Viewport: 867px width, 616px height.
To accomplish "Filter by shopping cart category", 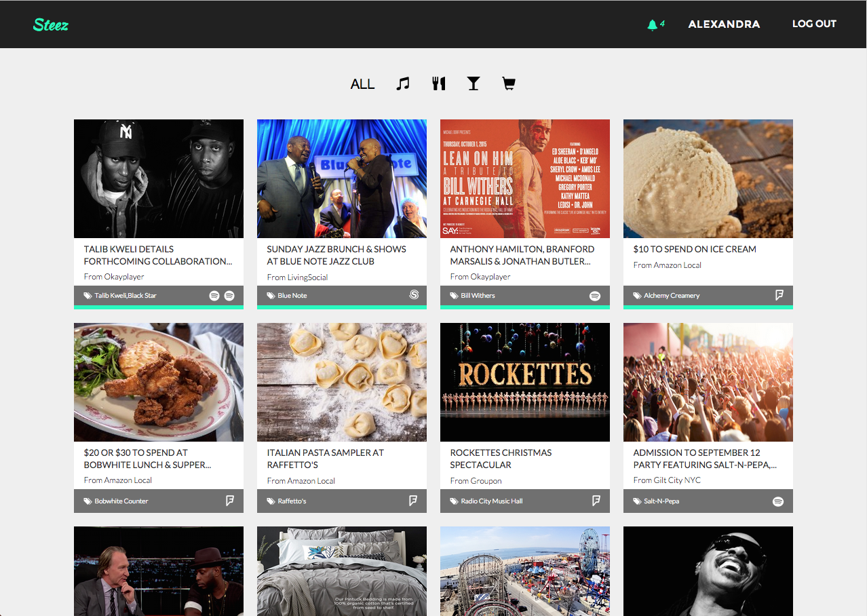I will pos(509,83).
